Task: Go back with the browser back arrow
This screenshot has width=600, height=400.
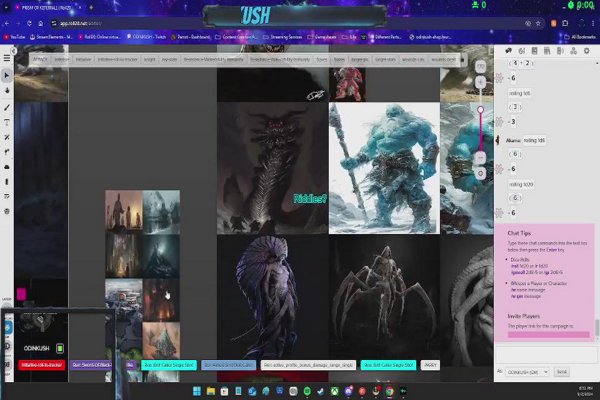Action: (7, 23)
